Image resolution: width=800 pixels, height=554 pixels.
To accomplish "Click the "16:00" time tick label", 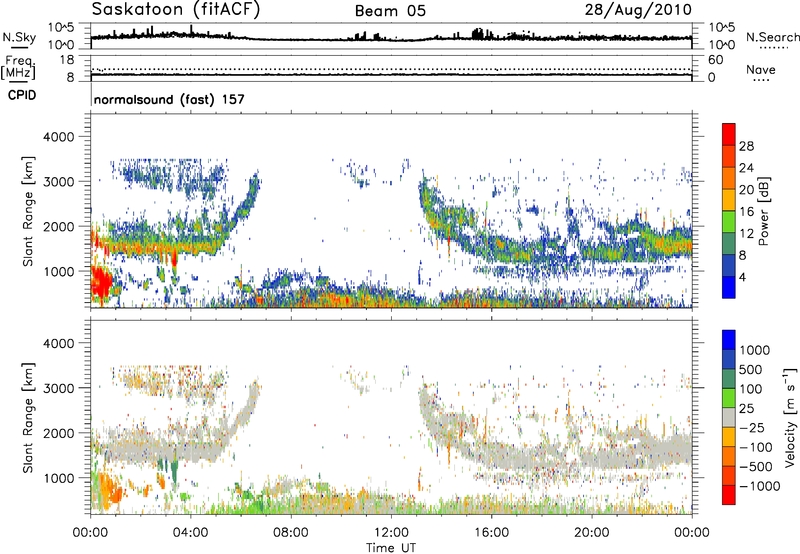I will click(x=491, y=533).
